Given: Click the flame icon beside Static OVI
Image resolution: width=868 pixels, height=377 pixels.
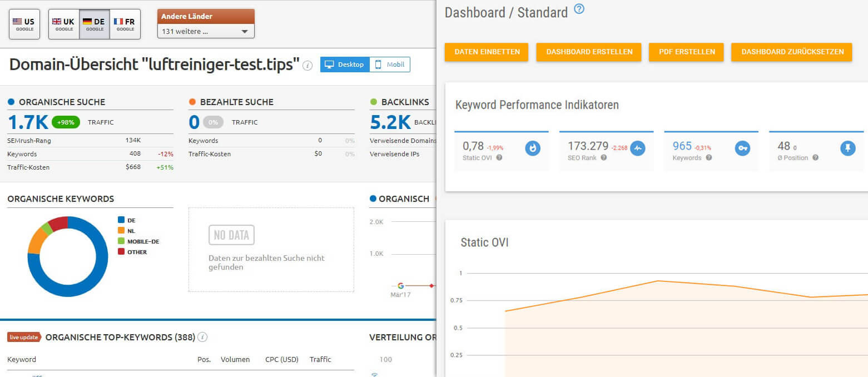Looking at the screenshot, I should click(x=533, y=148).
